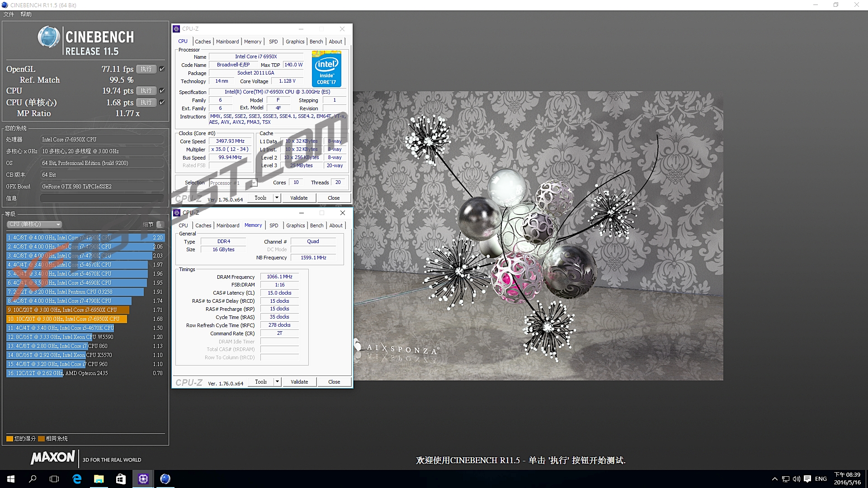Toggle the CPU single core checkbox

162,103
